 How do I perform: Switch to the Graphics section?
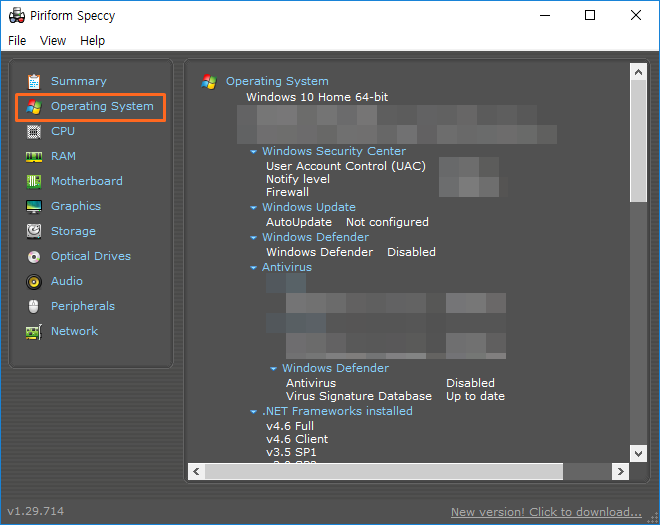pos(76,206)
